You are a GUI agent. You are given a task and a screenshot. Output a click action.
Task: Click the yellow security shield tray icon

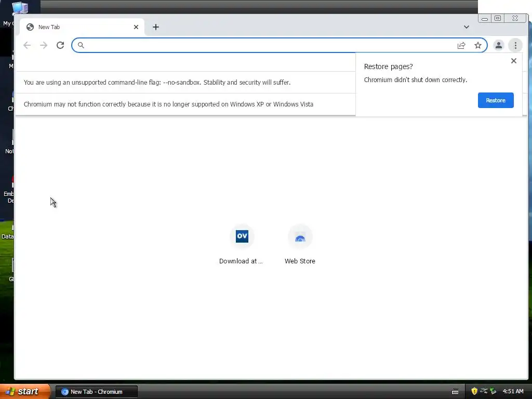(x=474, y=391)
